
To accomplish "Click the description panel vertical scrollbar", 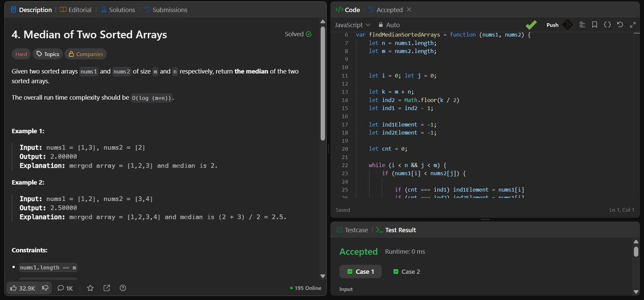I will click(x=322, y=84).
